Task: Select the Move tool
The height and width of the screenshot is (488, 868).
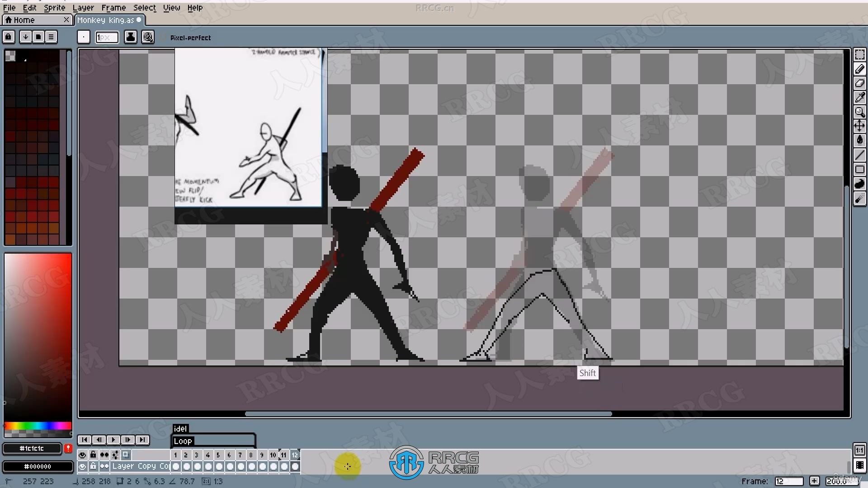Action: tap(859, 126)
